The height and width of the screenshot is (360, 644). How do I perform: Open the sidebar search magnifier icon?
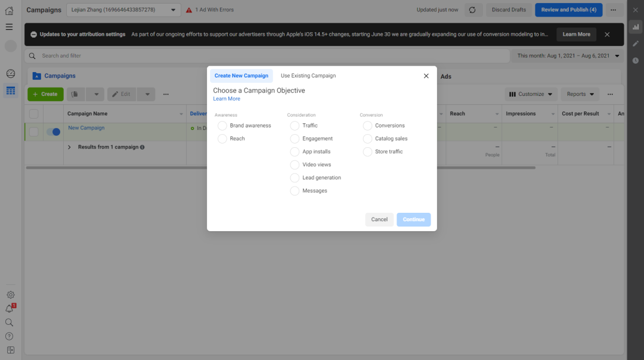click(x=9, y=322)
